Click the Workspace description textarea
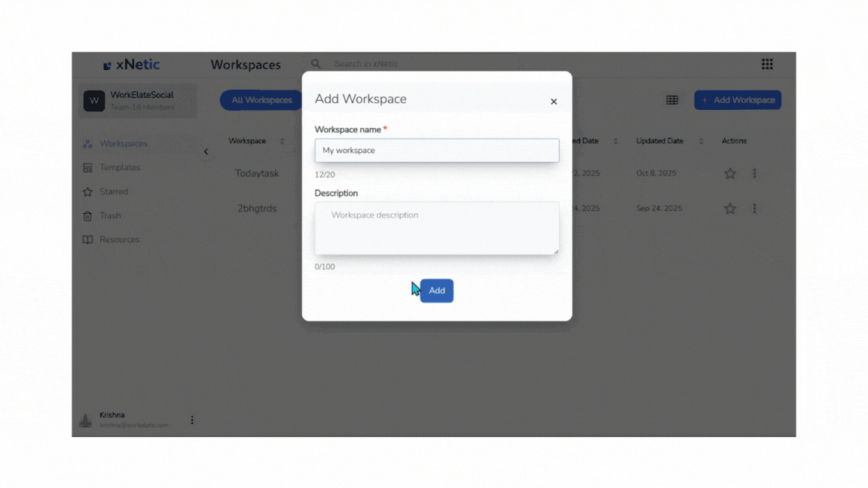The height and width of the screenshot is (488, 868). (436, 227)
